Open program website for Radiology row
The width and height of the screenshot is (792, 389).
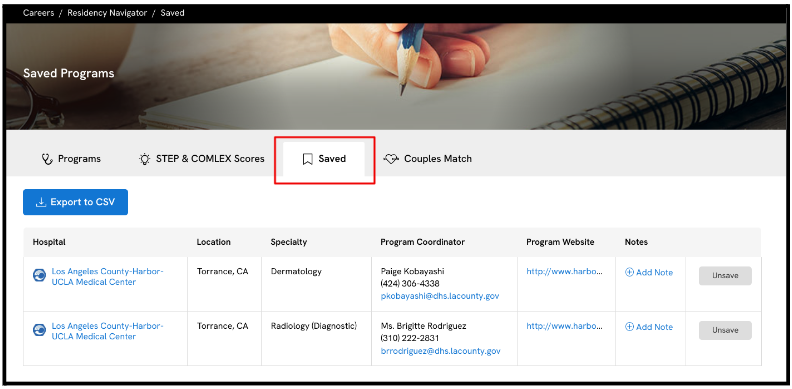[x=564, y=326]
